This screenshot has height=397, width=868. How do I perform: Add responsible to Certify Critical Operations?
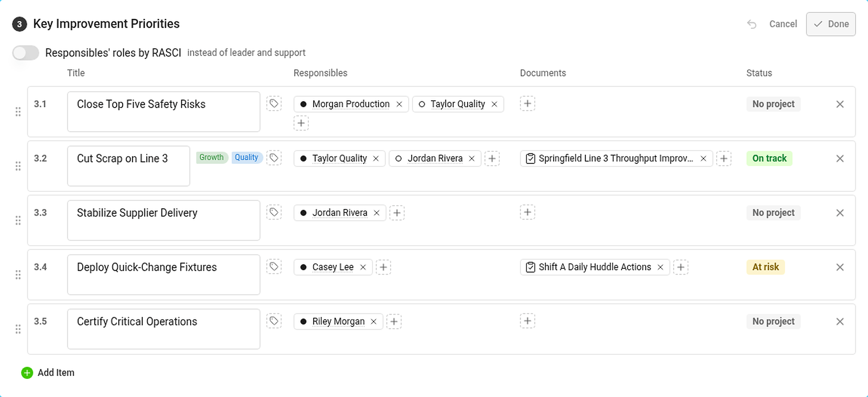pos(394,322)
